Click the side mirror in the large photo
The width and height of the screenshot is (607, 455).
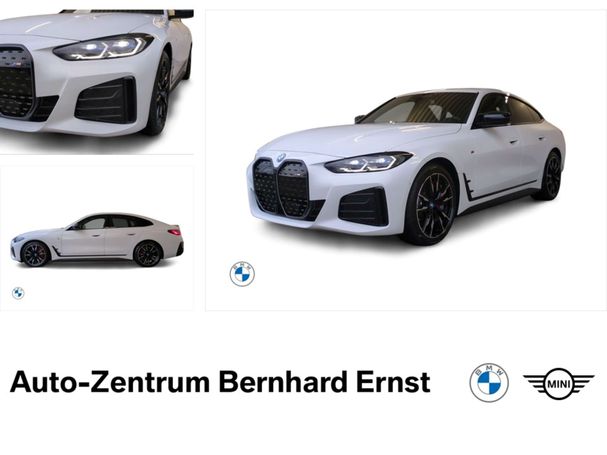[492, 120]
